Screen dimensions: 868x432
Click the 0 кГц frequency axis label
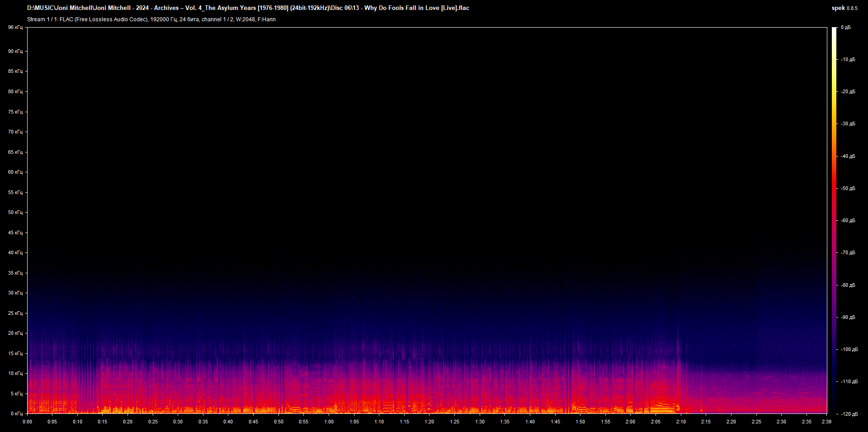[16, 413]
